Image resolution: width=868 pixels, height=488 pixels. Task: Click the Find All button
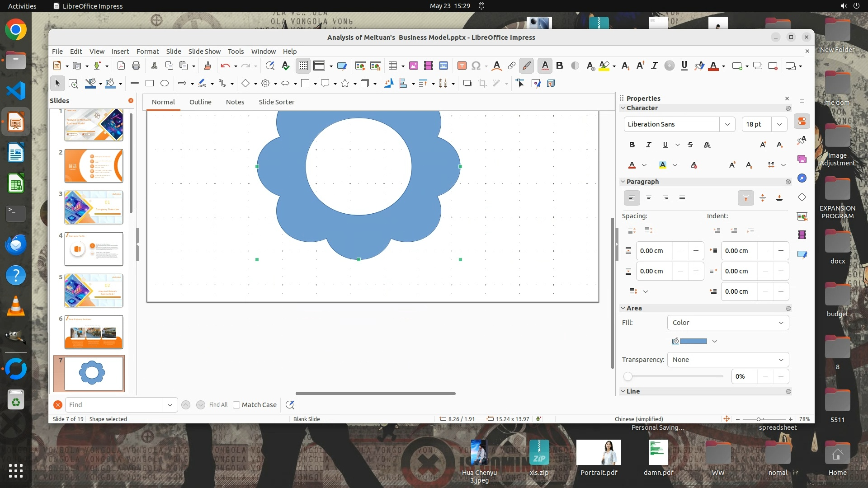218,405
